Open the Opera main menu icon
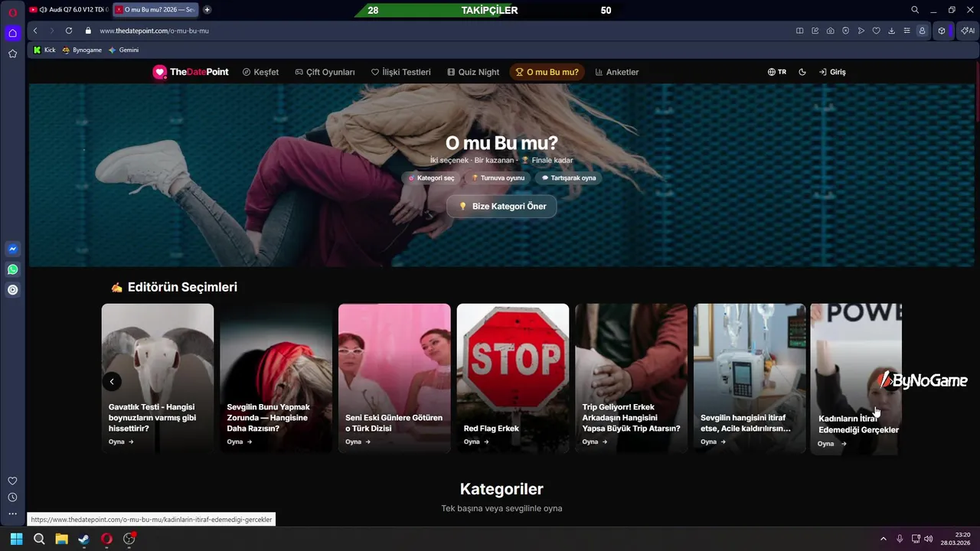The image size is (980, 551). pos(12,11)
